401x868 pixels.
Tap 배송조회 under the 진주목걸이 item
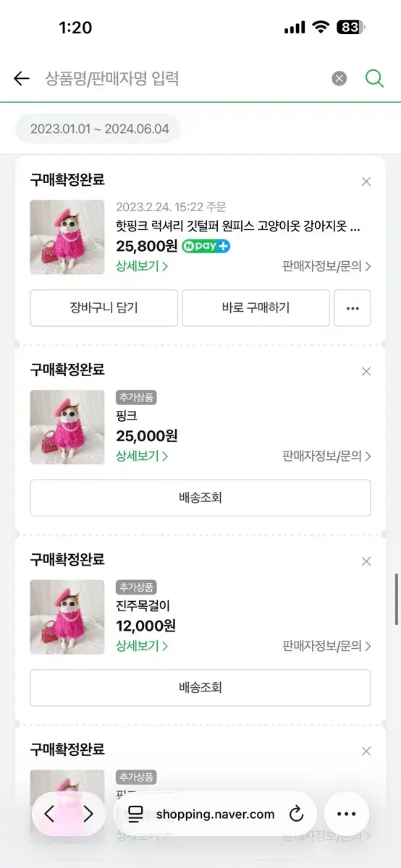click(200, 687)
